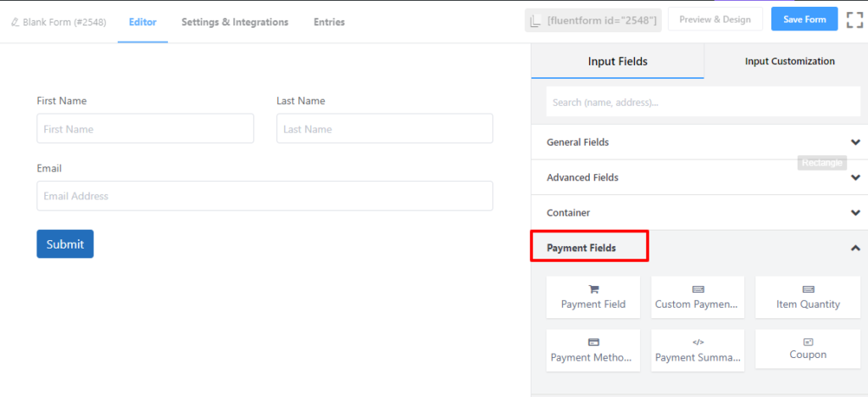Click the field search box
Viewport: 868px width, 397px height.
coord(704,102)
